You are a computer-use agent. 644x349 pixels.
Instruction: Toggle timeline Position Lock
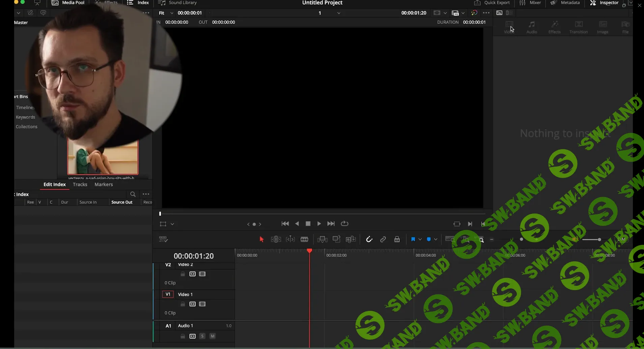pos(397,239)
